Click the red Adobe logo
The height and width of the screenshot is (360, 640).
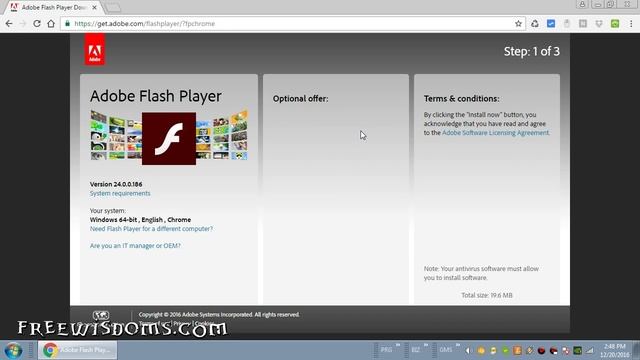(95, 49)
